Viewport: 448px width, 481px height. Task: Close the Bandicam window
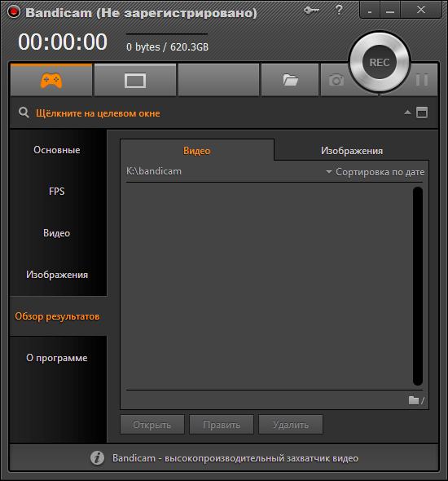pos(421,10)
